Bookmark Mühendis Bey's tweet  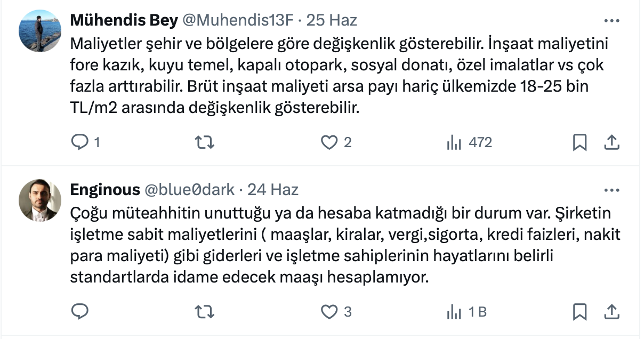[x=579, y=142]
